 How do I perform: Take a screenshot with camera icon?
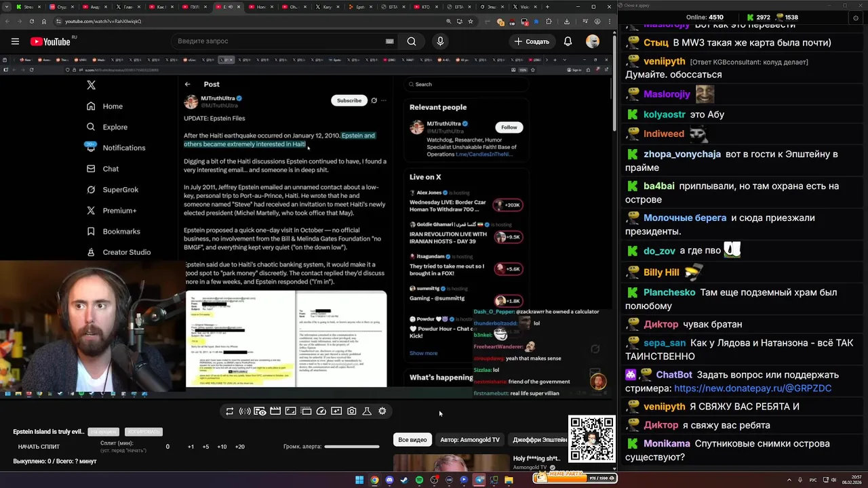click(352, 411)
